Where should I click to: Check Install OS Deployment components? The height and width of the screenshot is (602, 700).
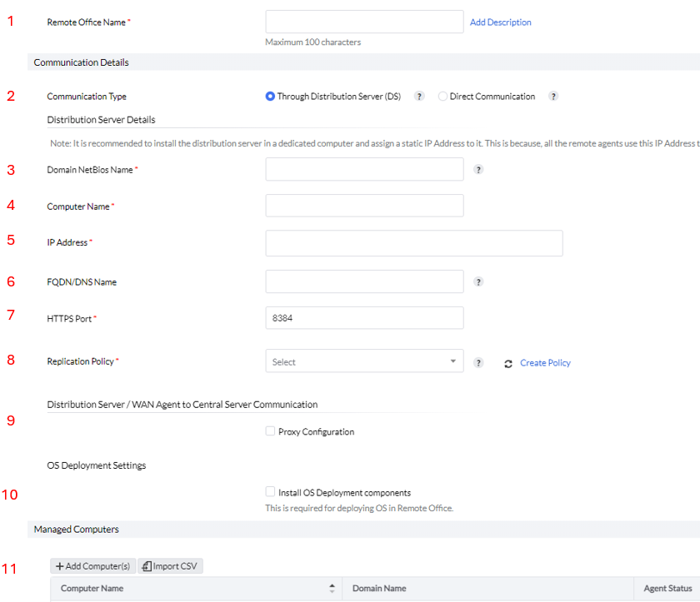point(270,492)
